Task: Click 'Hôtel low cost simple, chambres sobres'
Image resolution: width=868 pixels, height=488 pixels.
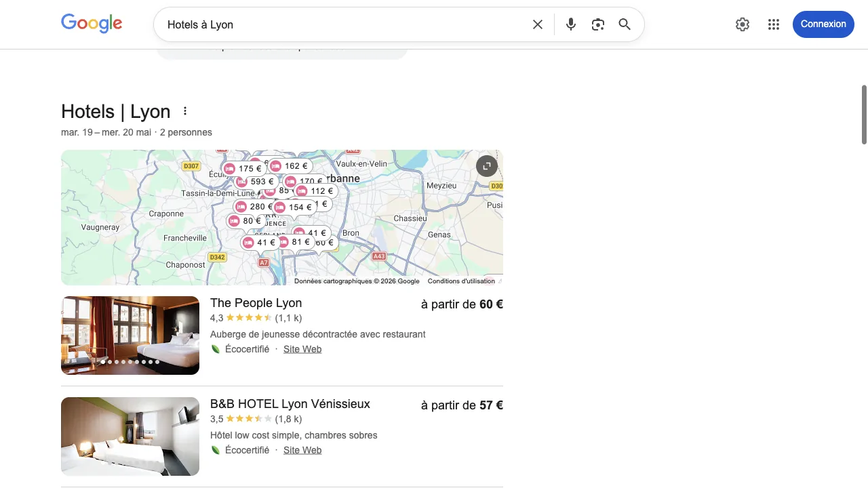Action: (x=294, y=435)
